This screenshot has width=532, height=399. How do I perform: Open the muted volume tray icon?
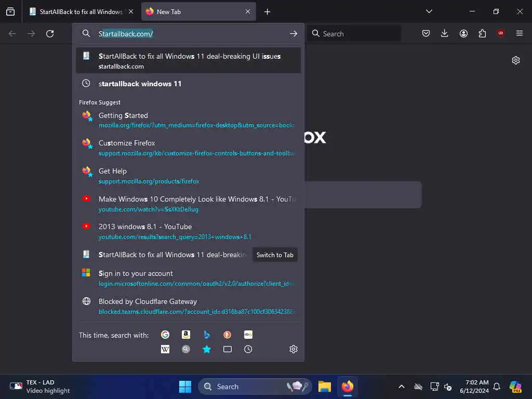[448, 387]
